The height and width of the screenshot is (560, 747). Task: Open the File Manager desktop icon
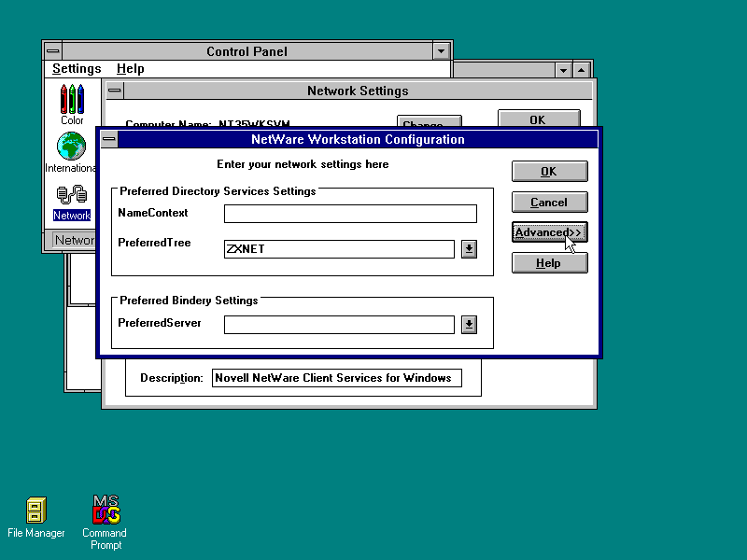[36, 518]
